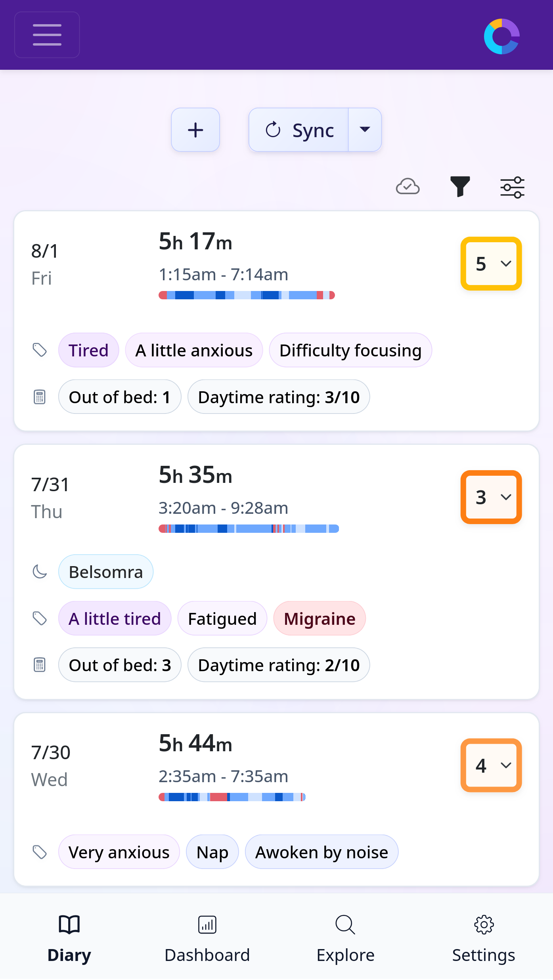Image resolution: width=553 pixels, height=980 pixels.
Task: Open the hamburger navigation menu
Action: pyautogui.click(x=47, y=34)
